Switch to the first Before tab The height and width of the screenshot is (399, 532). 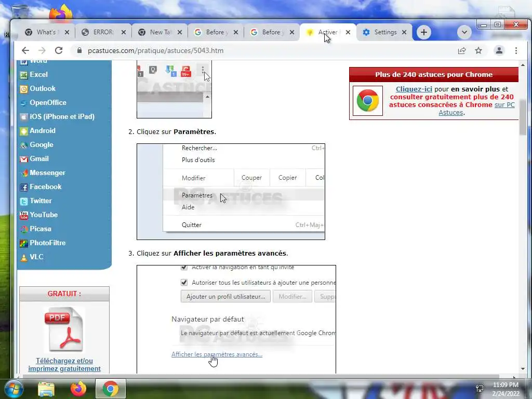coord(216,32)
